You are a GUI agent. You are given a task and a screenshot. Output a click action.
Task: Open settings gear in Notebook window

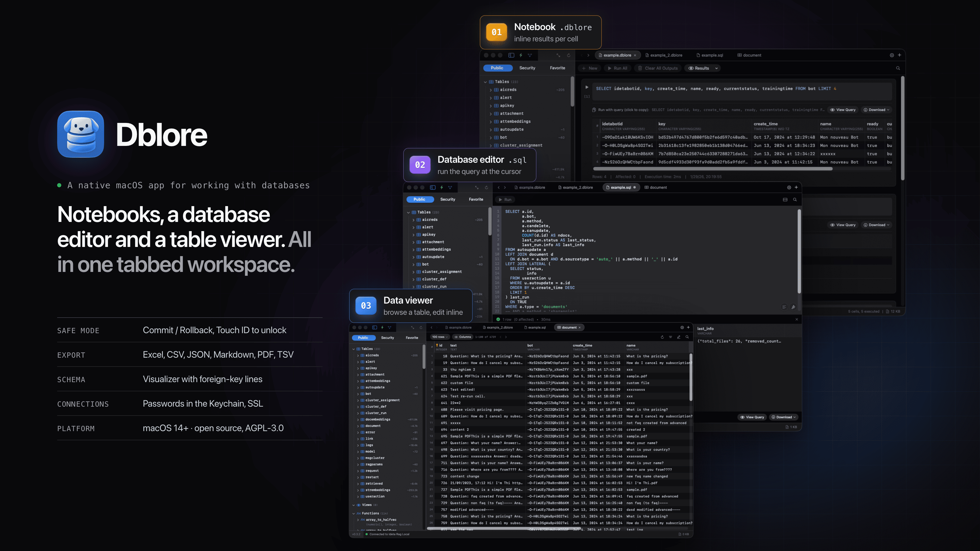click(892, 55)
